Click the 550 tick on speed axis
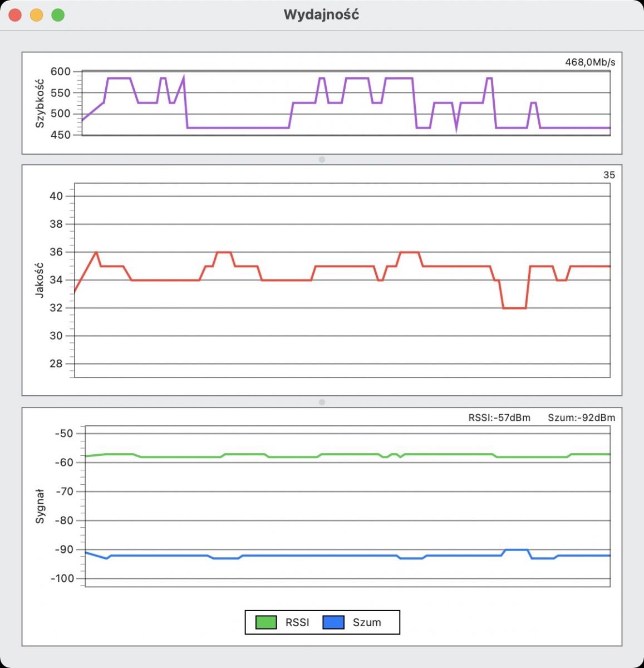 click(61, 93)
